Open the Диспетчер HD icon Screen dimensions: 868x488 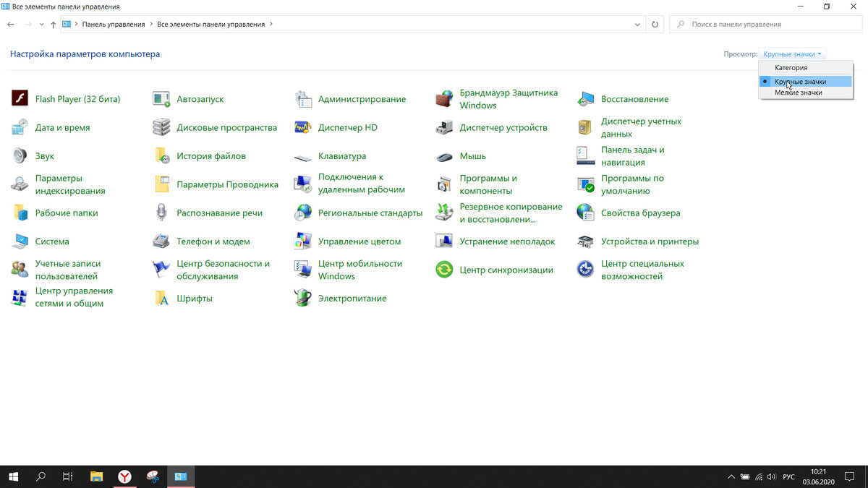[303, 127]
